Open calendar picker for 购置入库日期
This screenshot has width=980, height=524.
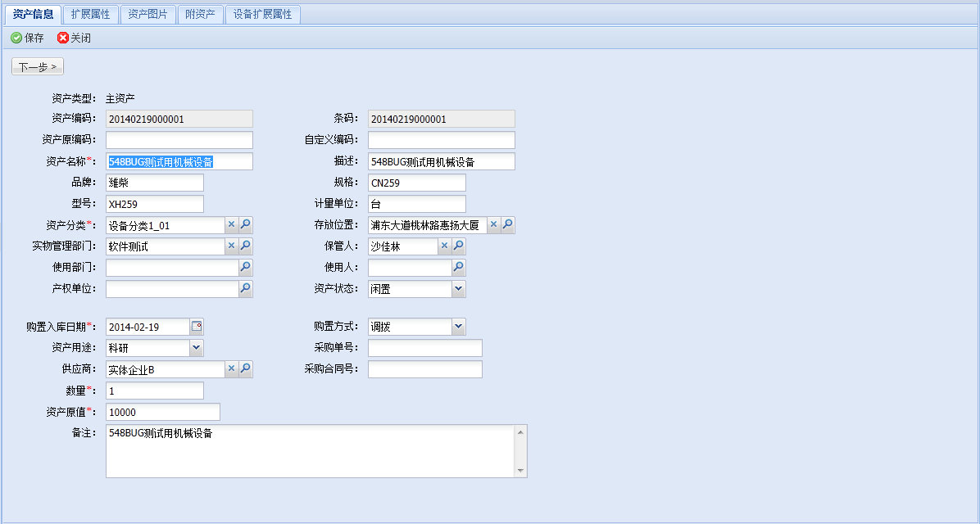click(x=197, y=327)
